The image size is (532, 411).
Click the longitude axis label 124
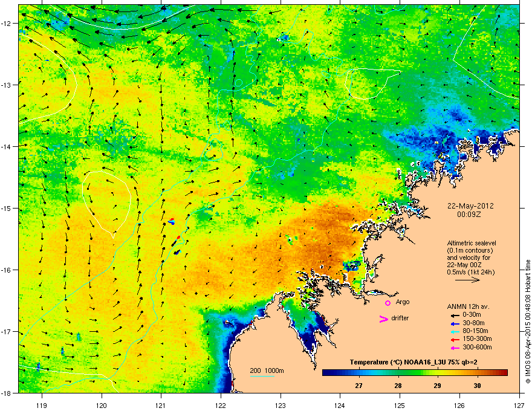click(x=340, y=405)
